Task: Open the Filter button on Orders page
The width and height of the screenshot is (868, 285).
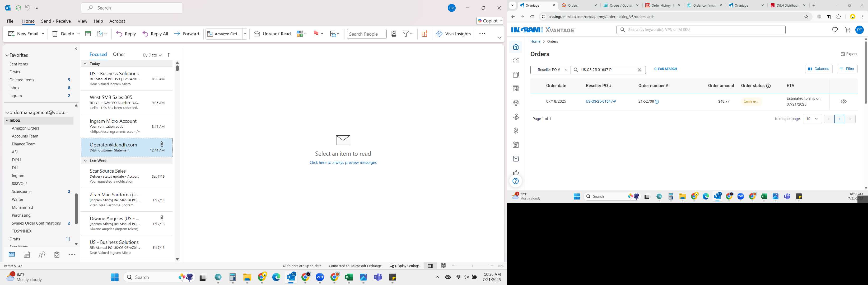Action: coord(847,69)
